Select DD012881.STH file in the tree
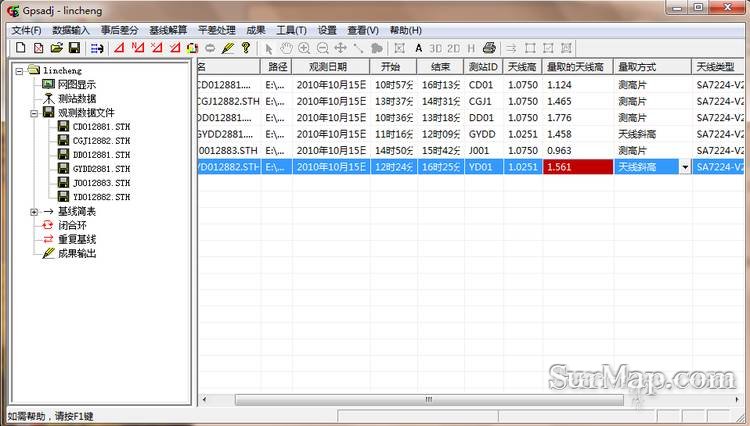Screen dimensions: 750x426 (101, 155)
